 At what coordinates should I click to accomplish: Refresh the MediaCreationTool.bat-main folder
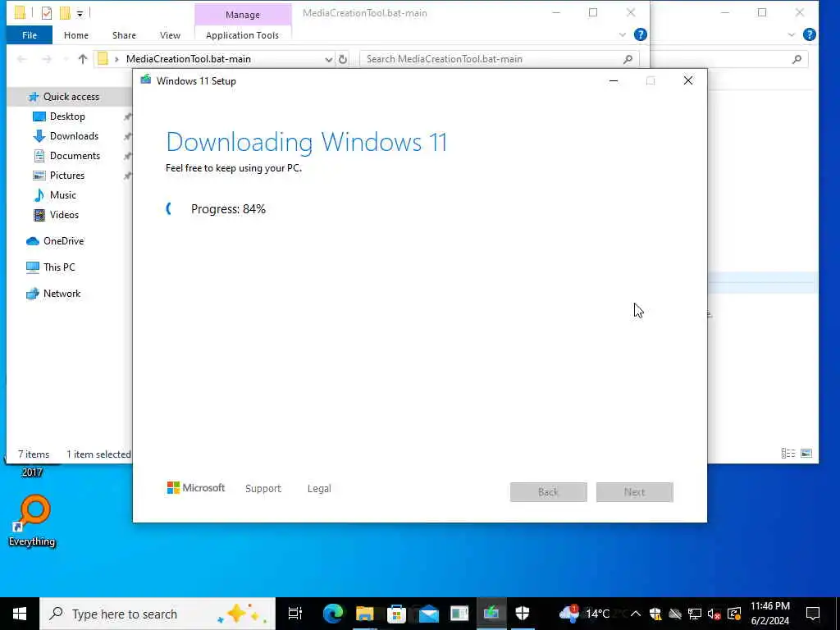tap(343, 59)
